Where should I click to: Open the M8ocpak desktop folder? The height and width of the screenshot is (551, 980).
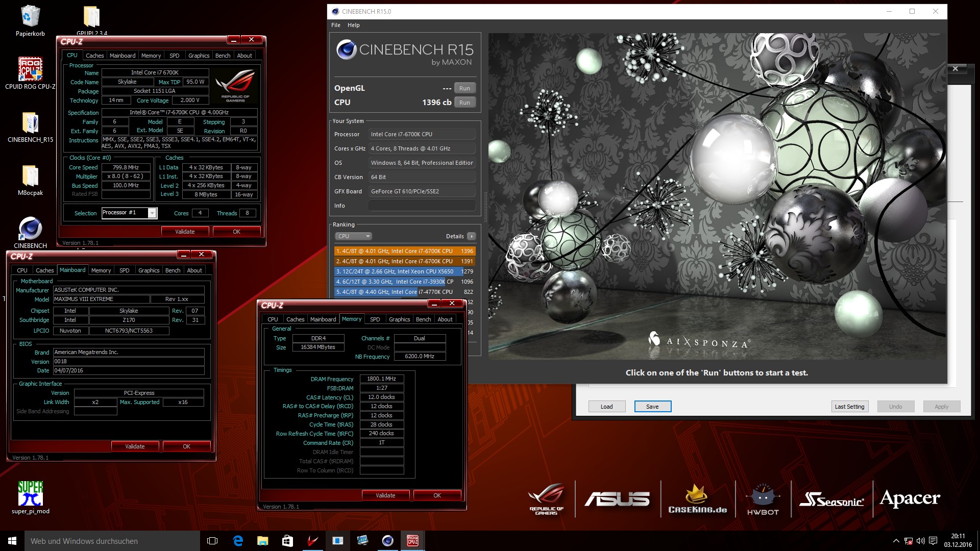click(x=30, y=180)
